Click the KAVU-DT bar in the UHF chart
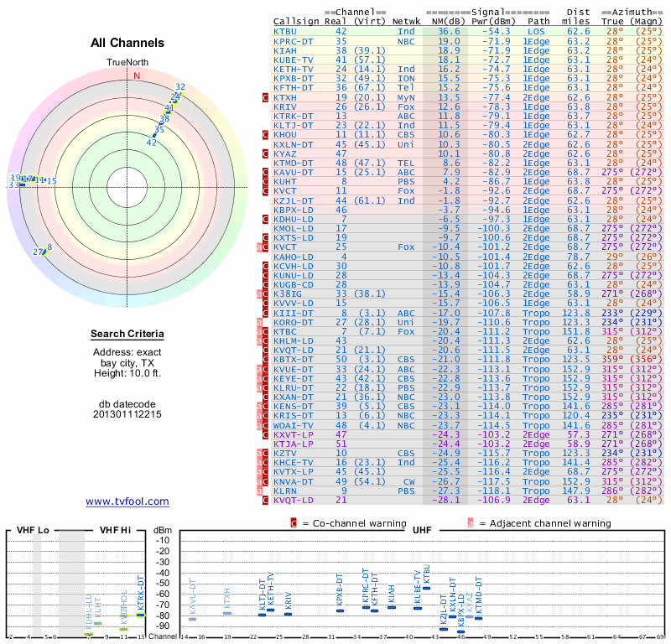671x644 pixels. pyautogui.click(x=193, y=619)
